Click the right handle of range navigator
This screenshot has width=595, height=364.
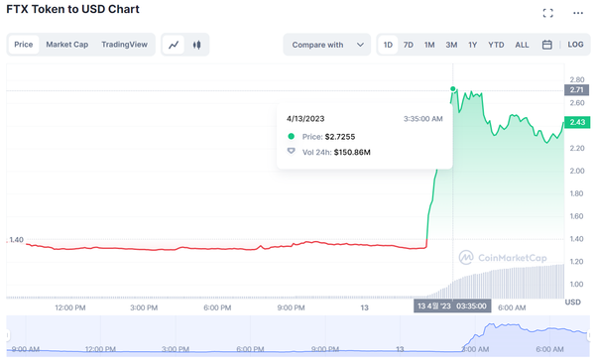pyautogui.click(x=588, y=335)
